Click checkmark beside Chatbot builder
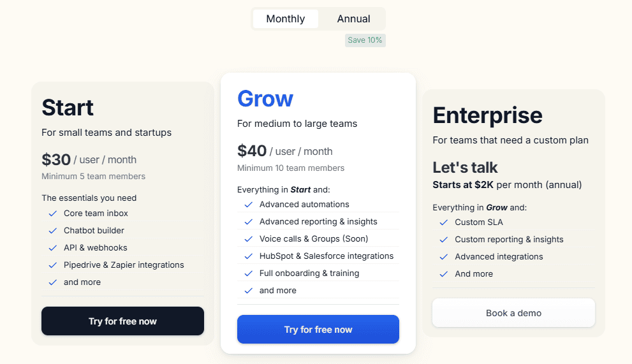The width and height of the screenshot is (632, 364). coord(52,231)
